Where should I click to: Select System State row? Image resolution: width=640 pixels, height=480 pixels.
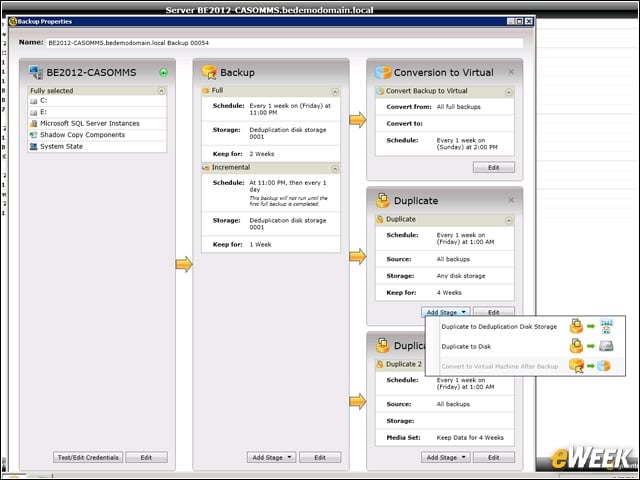point(97,146)
